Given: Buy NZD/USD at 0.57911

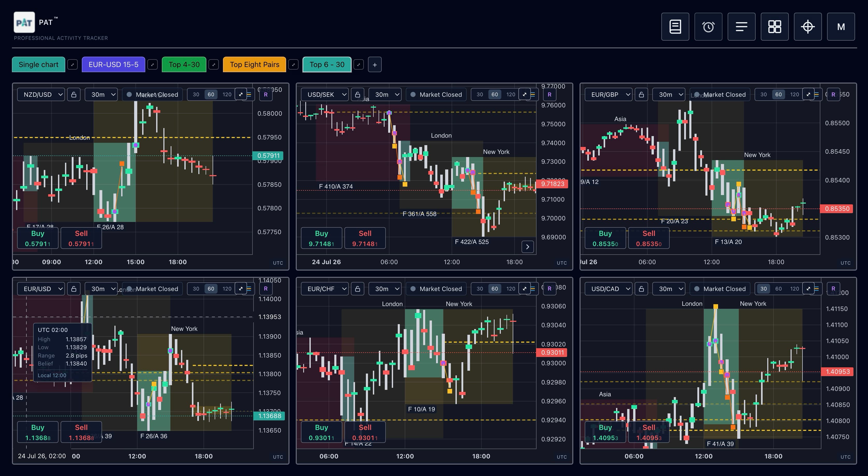Looking at the screenshot, I should [x=38, y=238].
